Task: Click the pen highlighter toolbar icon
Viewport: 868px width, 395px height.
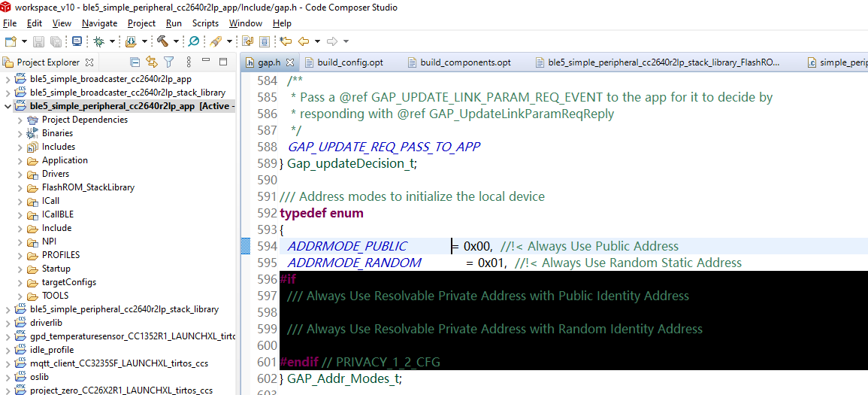Action: click(216, 41)
